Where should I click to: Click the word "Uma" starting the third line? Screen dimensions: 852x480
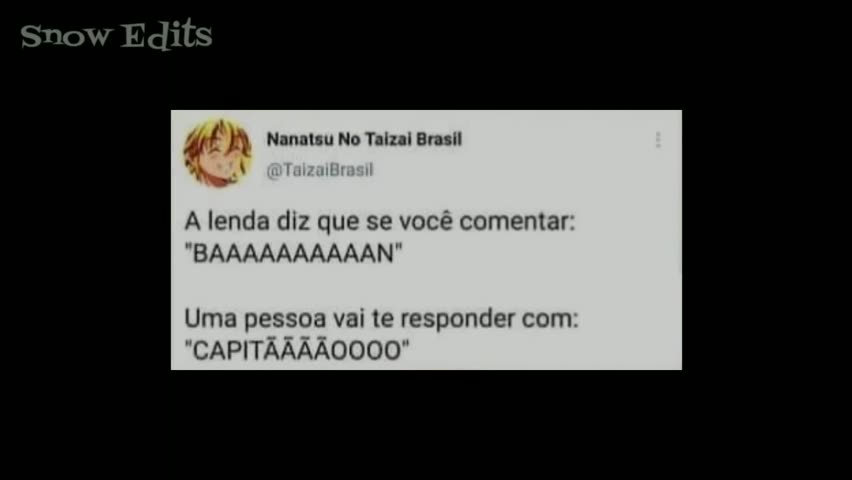211,318
